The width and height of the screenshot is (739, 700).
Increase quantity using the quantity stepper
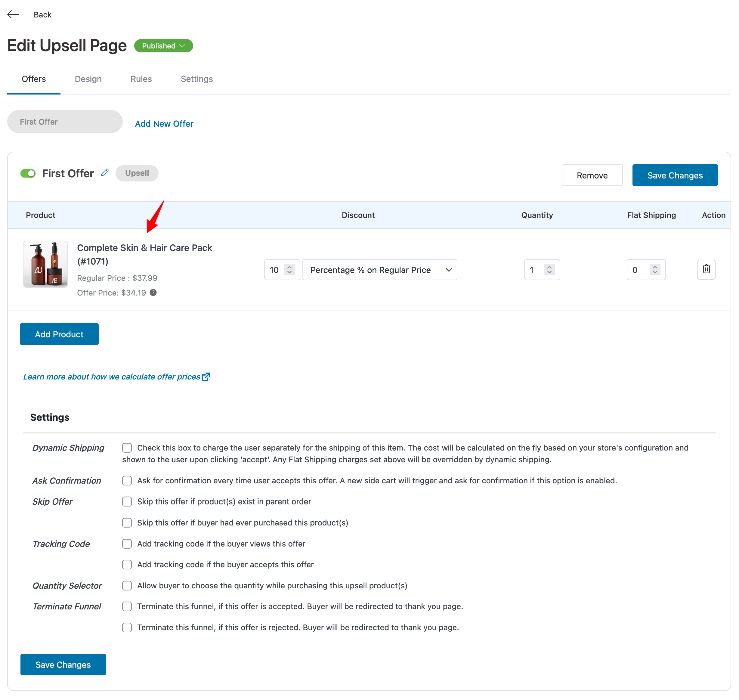coord(549,266)
